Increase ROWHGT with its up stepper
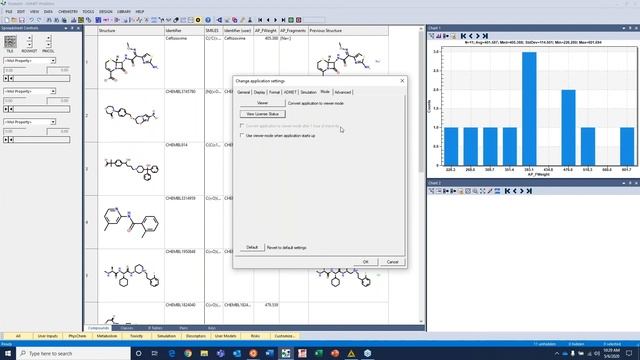 pyautogui.click(x=29, y=38)
